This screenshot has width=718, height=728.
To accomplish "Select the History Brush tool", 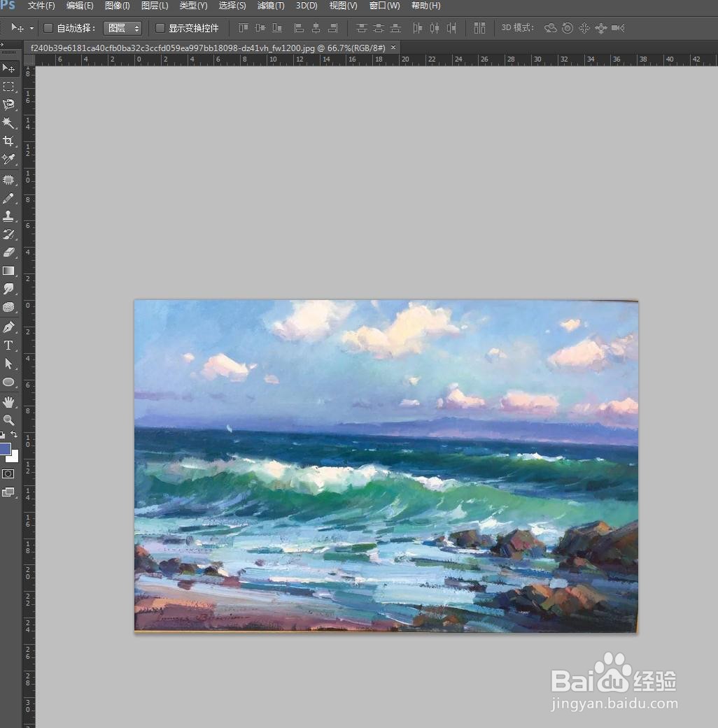I will point(8,234).
